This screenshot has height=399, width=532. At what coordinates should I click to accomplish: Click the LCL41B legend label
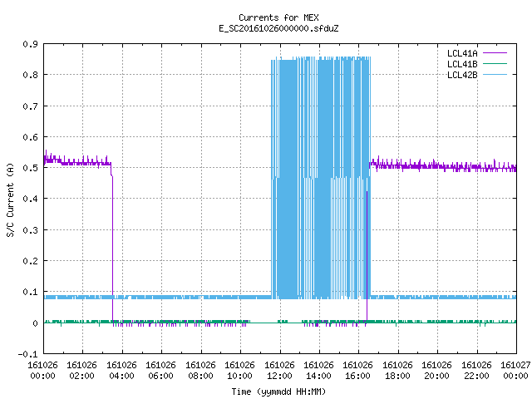[x=462, y=64]
